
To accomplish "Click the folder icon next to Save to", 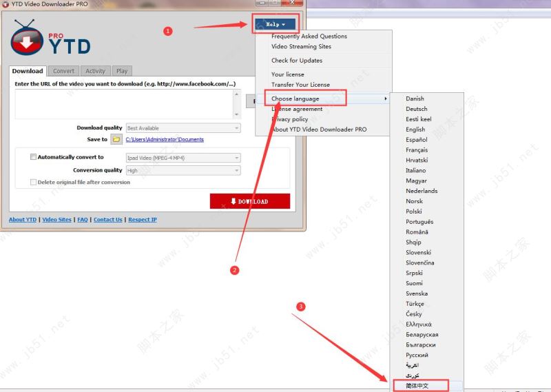I will [116, 139].
